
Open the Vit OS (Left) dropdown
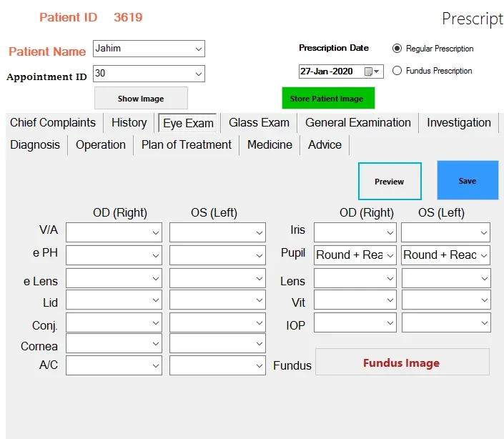tap(446, 300)
